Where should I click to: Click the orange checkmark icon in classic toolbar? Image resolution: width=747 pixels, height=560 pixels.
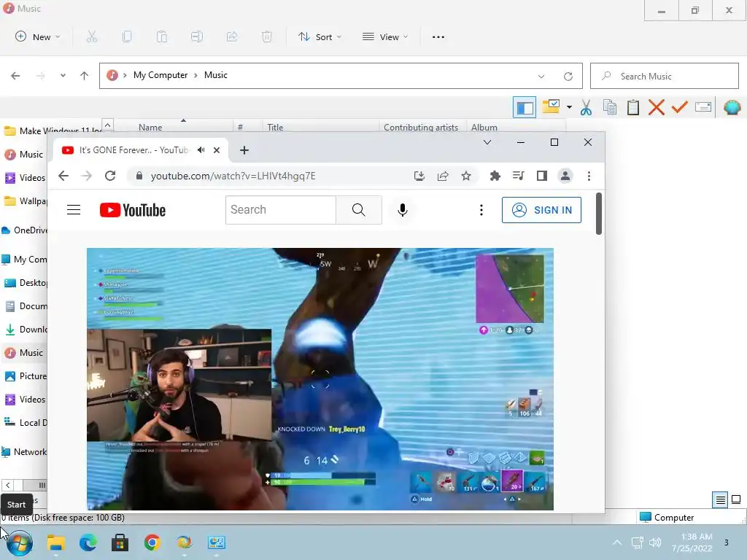[680, 107]
